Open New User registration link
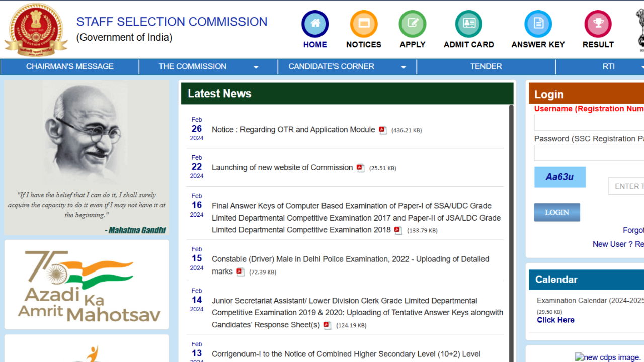Screen dimensions: 644x362 (x=618, y=244)
